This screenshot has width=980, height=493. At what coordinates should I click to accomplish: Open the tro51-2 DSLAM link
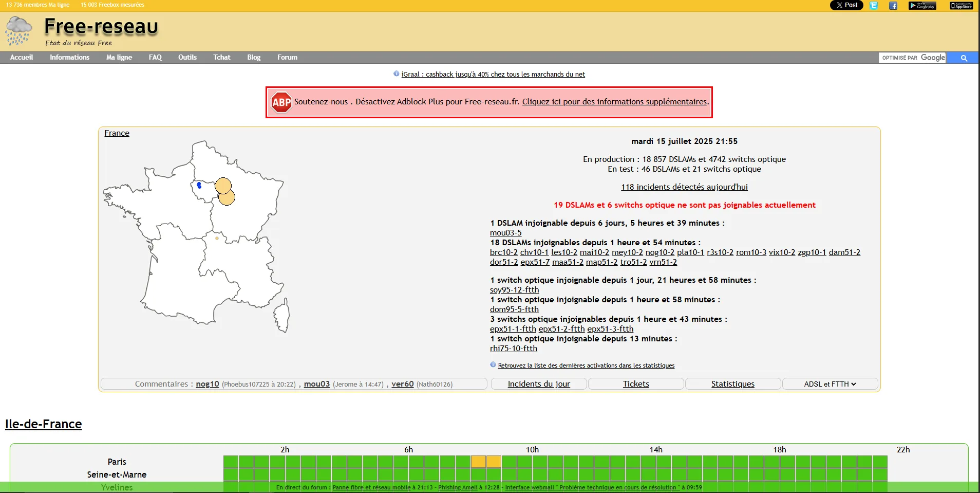tap(633, 262)
